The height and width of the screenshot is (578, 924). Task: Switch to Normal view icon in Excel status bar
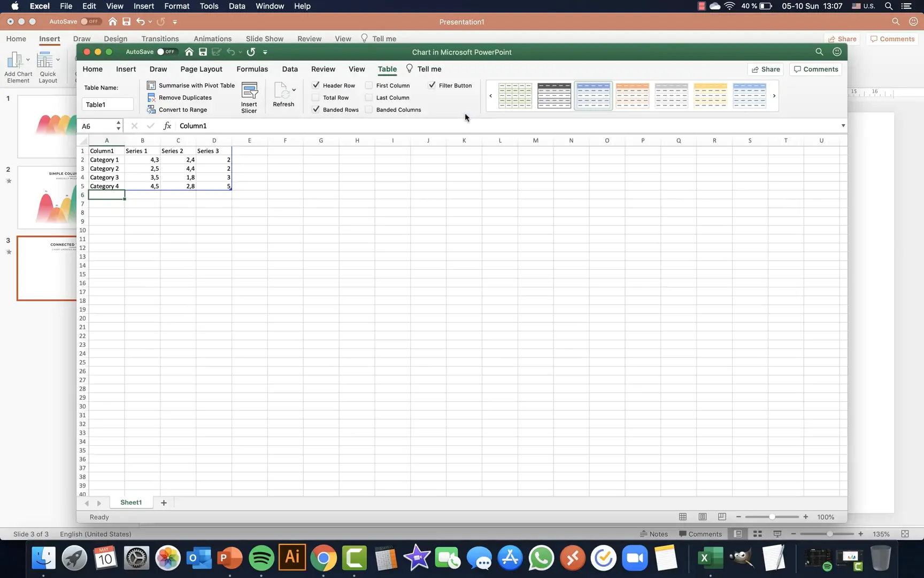click(x=683, y=517)
